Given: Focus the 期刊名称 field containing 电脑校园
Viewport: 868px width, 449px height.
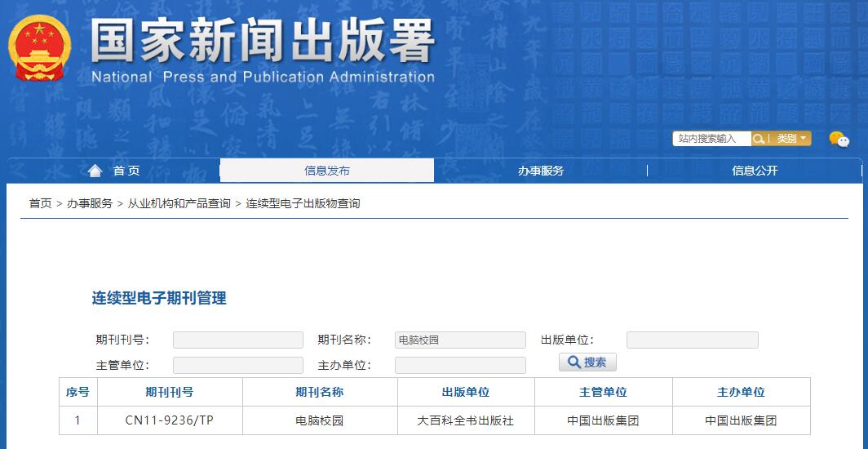Looking at the screenshot, I should click(x=460, y=340).
